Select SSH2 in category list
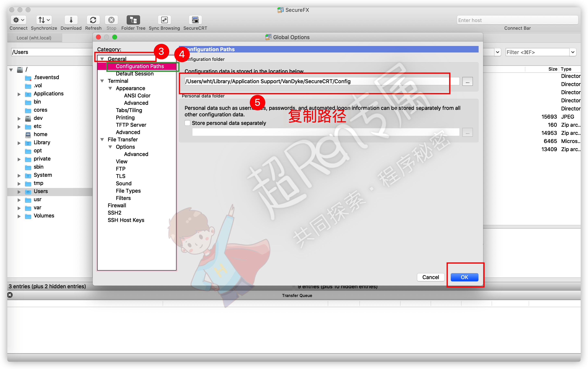588x369 pixels. (114, 212)
